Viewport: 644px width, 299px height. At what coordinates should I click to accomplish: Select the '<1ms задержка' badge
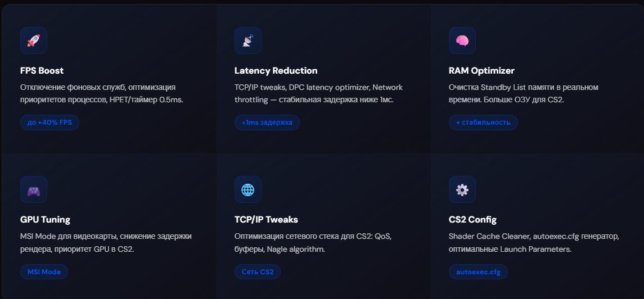coord(267,123)
